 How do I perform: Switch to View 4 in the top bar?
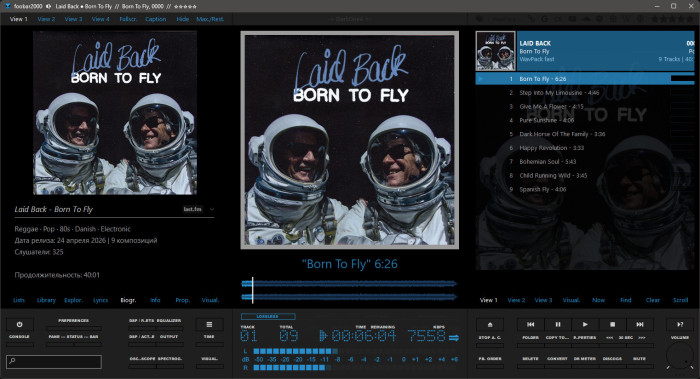[x=100, y=19]
